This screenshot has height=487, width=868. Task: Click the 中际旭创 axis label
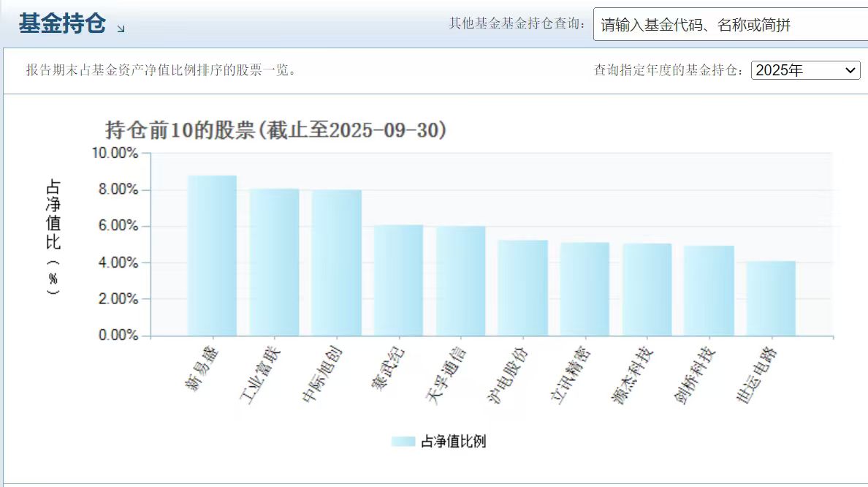click(322, 374)
